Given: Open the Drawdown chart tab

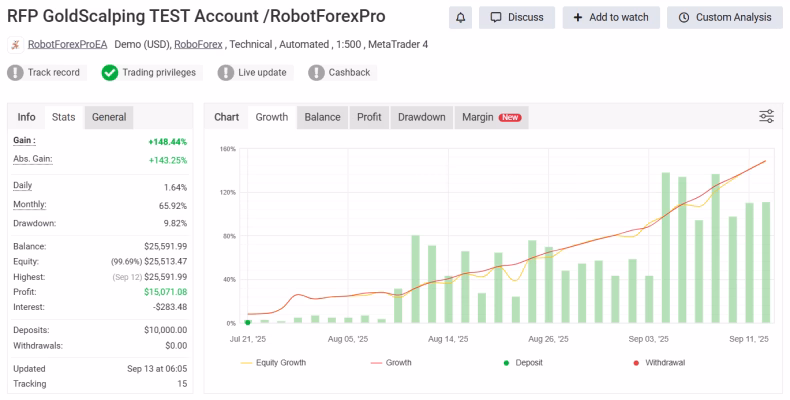Looking at the screenshot, I should 422,117.
